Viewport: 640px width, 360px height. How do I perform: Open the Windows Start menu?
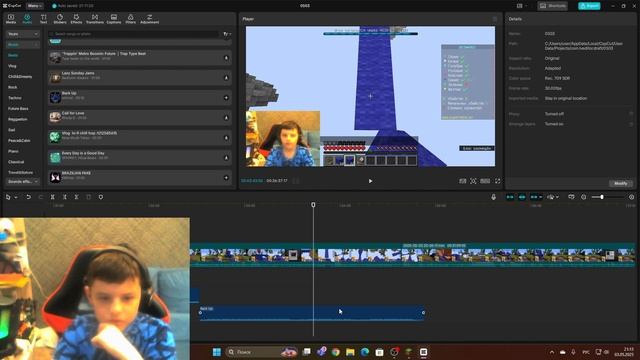coord(217,352)
